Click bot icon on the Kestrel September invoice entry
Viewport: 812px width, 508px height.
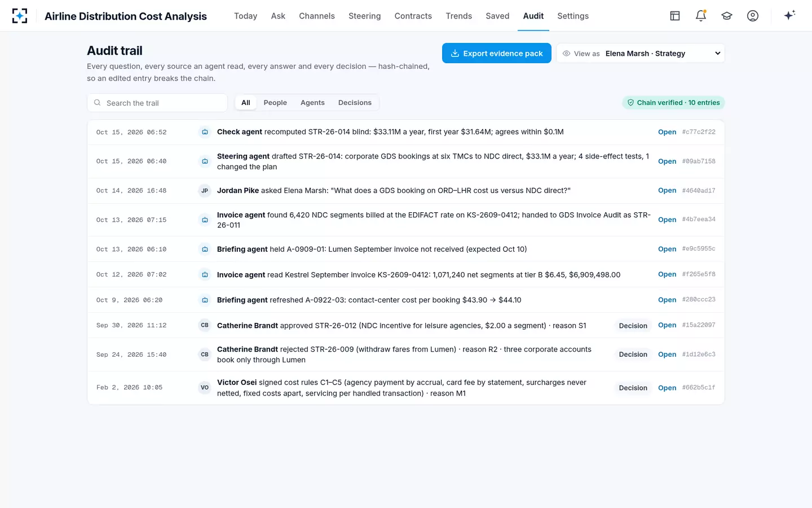(x=205, y=274)
